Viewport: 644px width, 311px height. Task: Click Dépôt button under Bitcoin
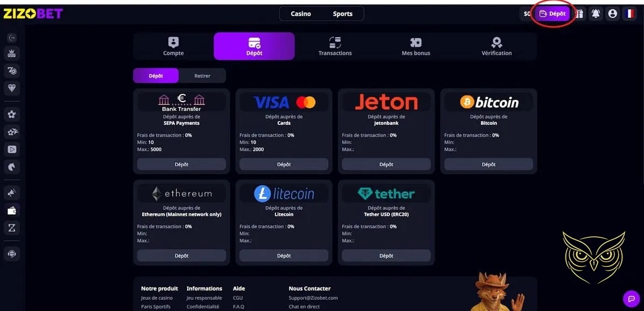pos(489,164)
